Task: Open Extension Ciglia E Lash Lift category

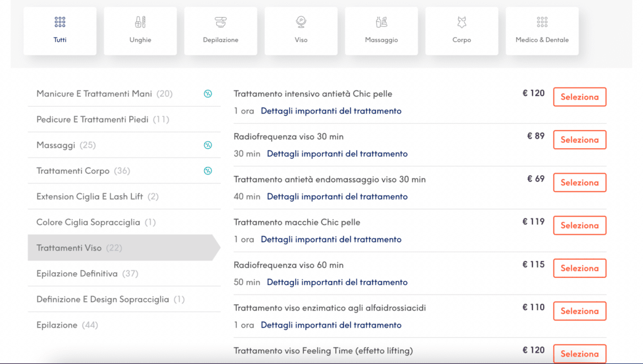Action: coord(97,196)
